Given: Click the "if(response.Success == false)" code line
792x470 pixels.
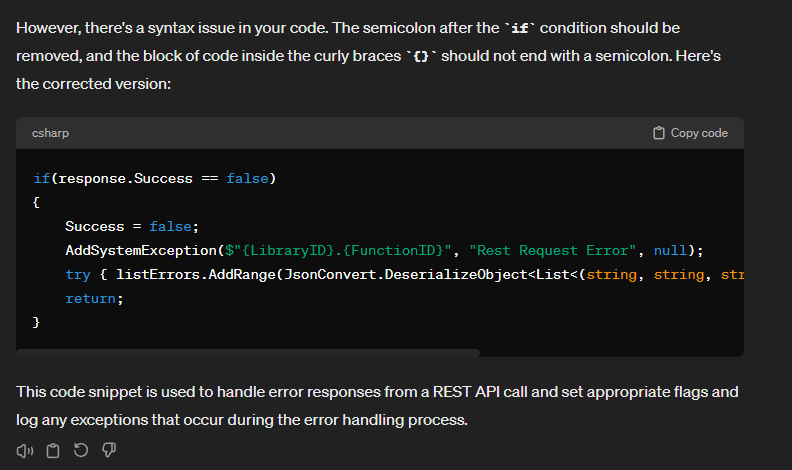Looking at the screenshot, I should [x=154, y=178].
